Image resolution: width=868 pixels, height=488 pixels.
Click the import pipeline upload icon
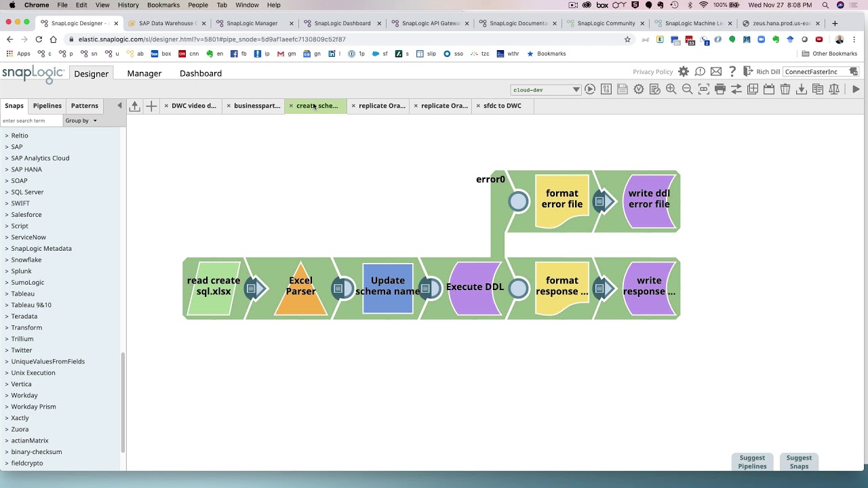[x=135, y=106]
